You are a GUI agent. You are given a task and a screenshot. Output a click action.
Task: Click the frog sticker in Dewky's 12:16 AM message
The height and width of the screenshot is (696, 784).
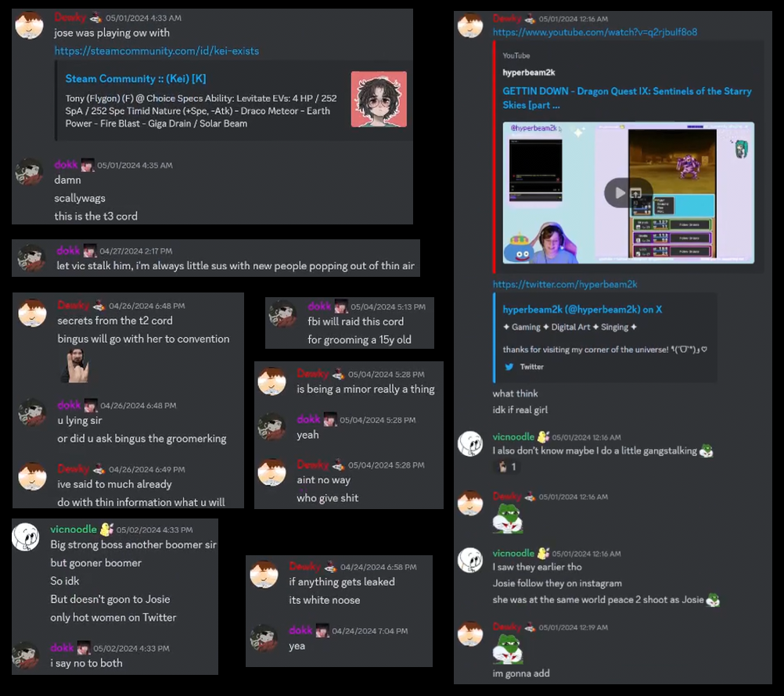click(508, 518)
